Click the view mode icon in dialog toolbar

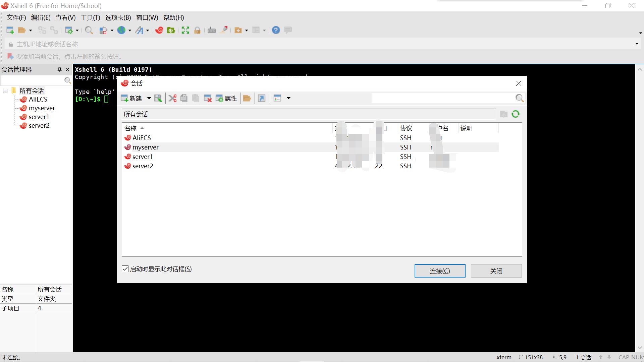tap(277, 98)
